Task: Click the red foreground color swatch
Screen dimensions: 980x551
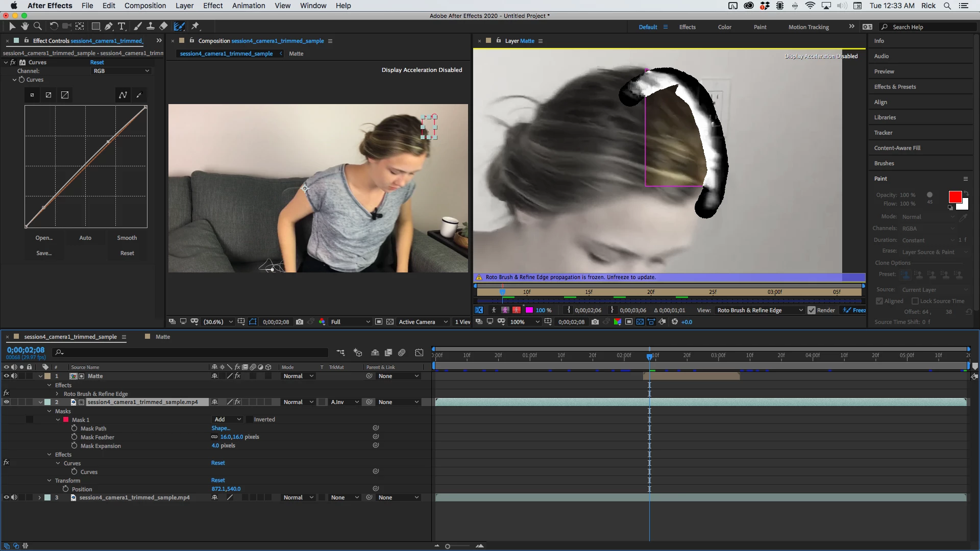Action: pyautogui.click(x=954, y=197)
